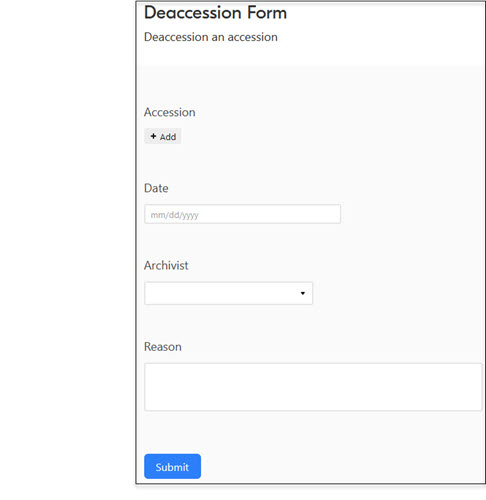Click the Archivist field label
Screen dimensions: 486x500
click(x=166, y=266)
